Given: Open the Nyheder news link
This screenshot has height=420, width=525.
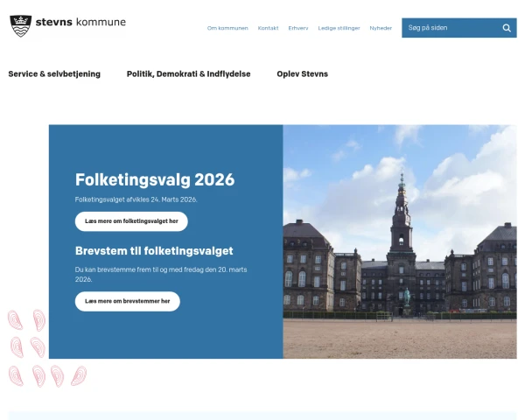Looking at the screenshot, I should [381, 28].
